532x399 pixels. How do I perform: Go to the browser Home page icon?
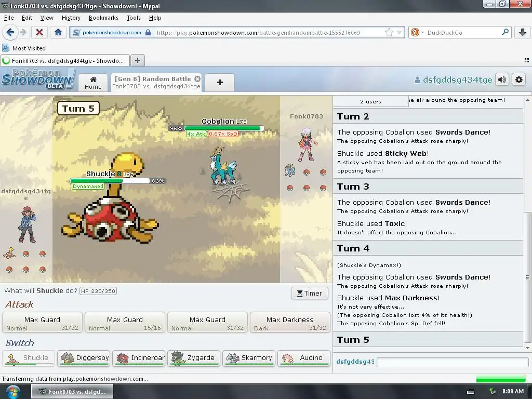[58, 32]
